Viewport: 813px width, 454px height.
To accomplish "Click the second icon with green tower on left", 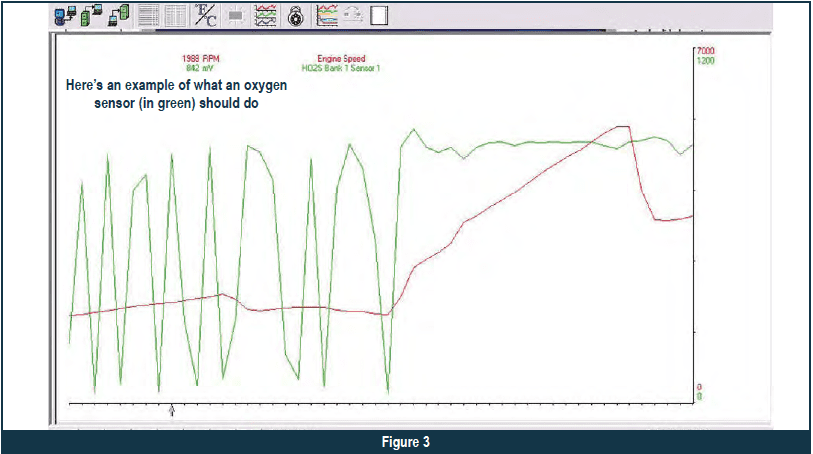I will click(90, 14).
